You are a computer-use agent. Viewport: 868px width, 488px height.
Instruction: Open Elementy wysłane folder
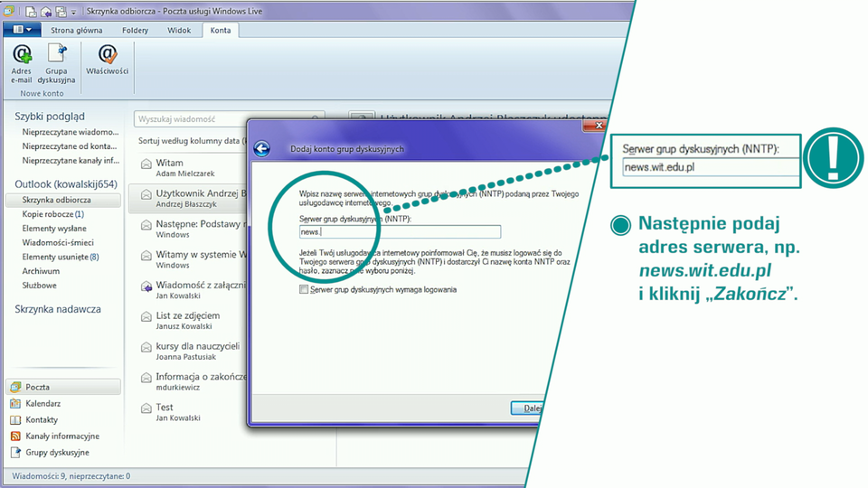pos(54,228)
